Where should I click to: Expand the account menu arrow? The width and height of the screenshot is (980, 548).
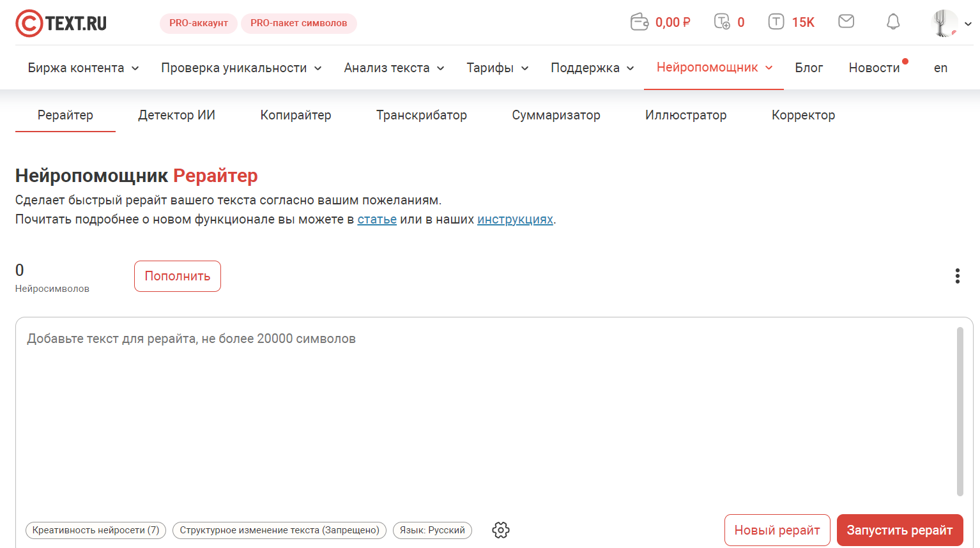coord(968,24)
